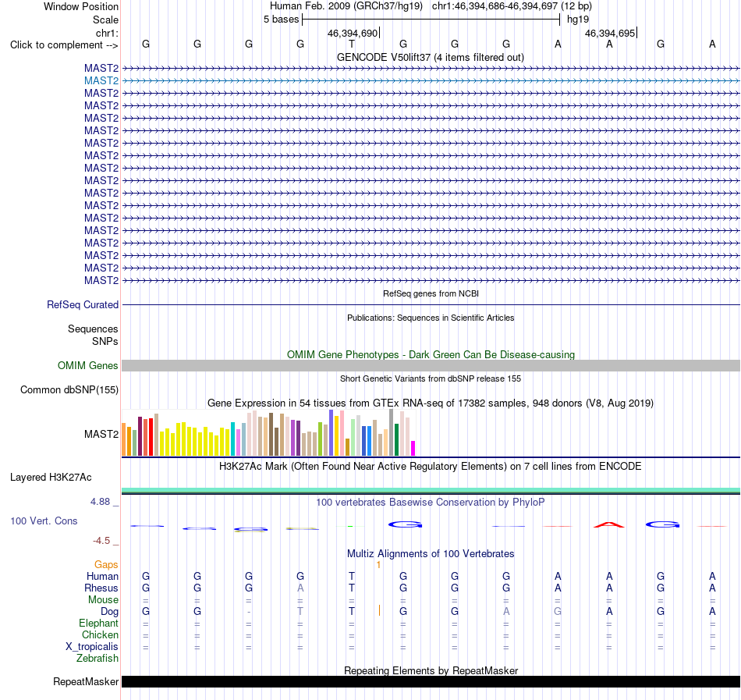The height and width of the screenshot is (700, 741).
Task: Open the Common dbSNP(155) track label
Action: 69,390
